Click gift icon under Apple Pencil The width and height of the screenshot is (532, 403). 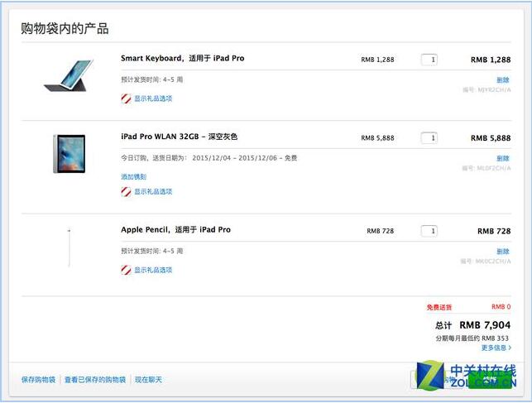pyautogui.click(x=126, y=270)
